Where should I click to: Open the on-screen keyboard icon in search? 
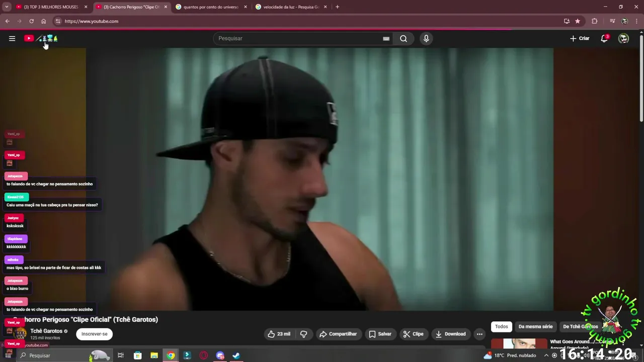(x=386, y=38)
